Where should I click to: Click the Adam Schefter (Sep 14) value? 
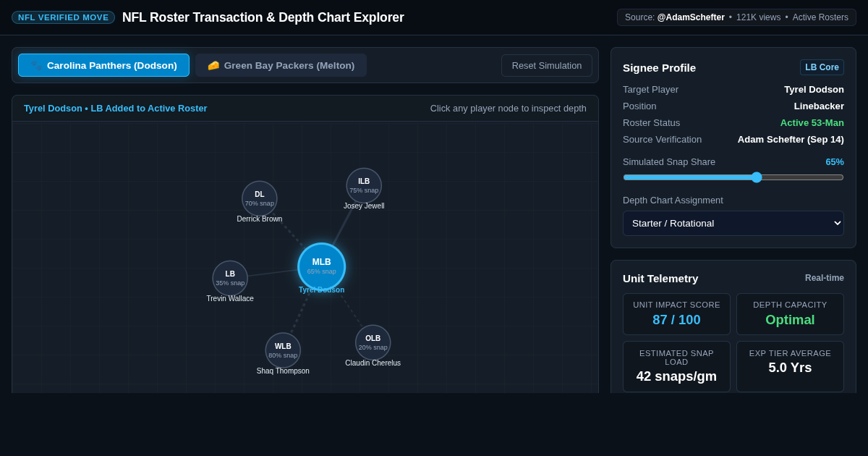[791, 139]
